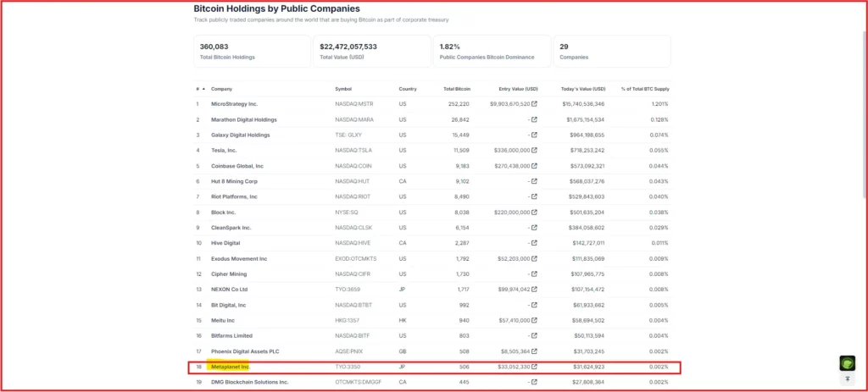868x392 pixels.
Task: Open the DMG Blockchain Solutions Inc. link
Action: tap(250, 382)
